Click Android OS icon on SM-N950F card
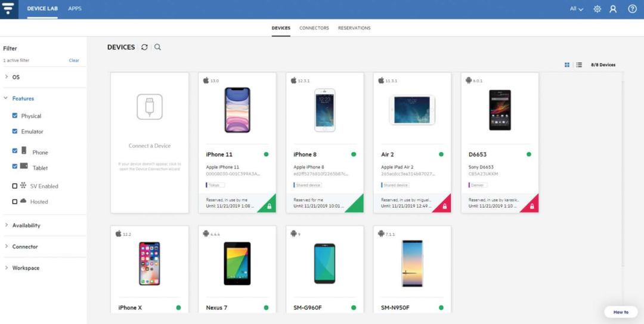 click(381, 233)
